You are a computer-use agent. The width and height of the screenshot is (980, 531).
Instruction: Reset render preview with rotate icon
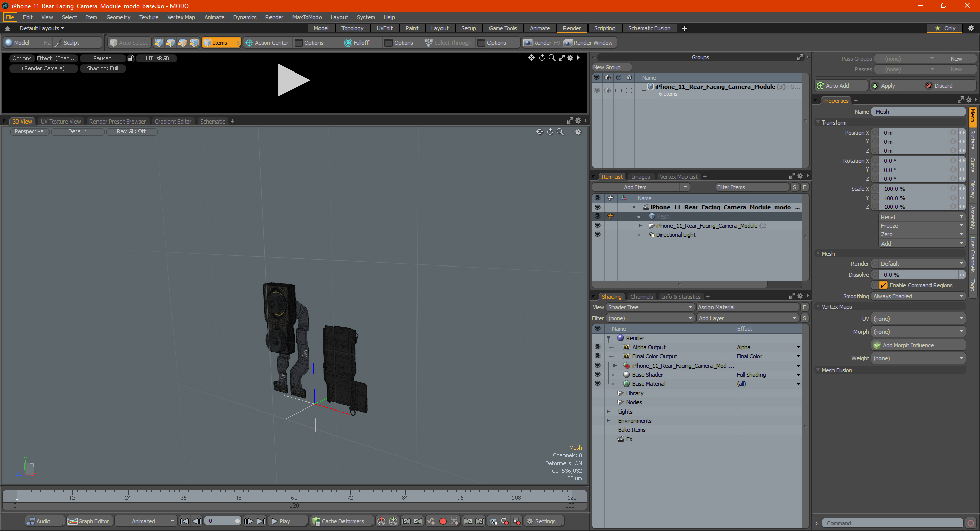(542, 58)
